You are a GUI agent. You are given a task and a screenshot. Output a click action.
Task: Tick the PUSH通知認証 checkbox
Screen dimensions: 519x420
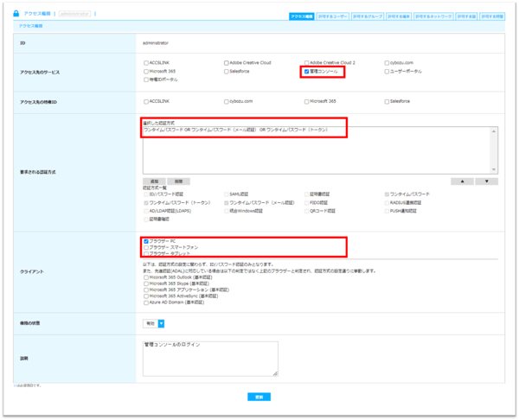coord(387,211)
